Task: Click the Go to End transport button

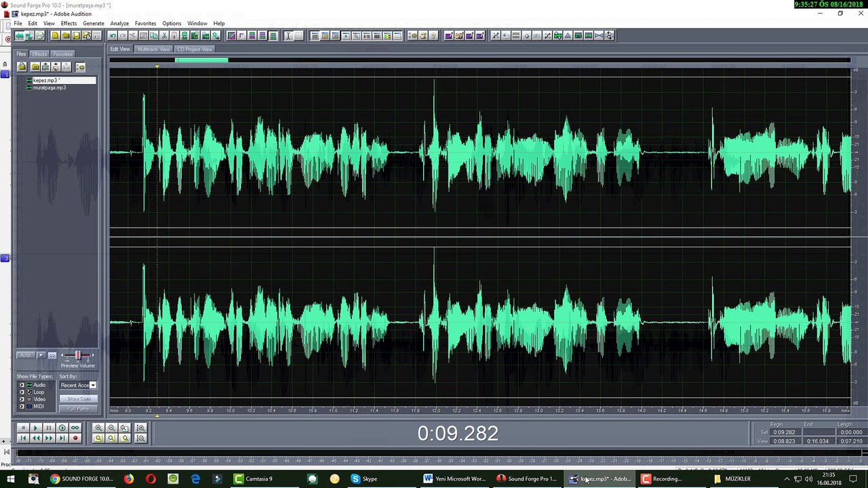Action: tap(62, 438)
